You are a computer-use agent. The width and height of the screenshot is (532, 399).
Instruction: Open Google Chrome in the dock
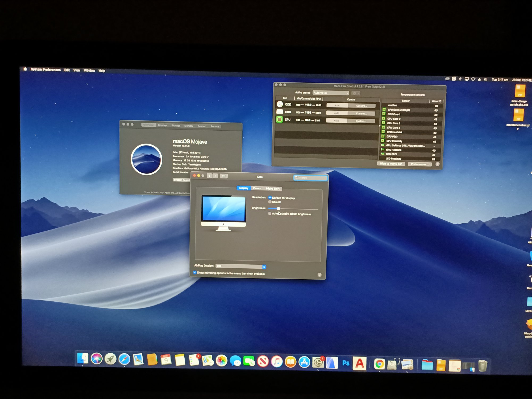tap(379, 364)
